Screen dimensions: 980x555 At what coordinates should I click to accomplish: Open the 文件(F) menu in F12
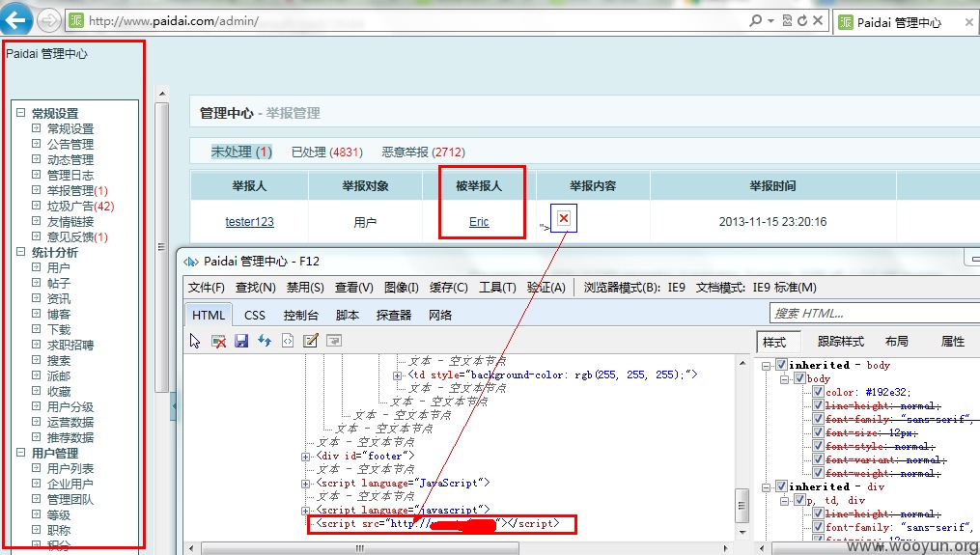pyautogui.click(x=207, y=288)
